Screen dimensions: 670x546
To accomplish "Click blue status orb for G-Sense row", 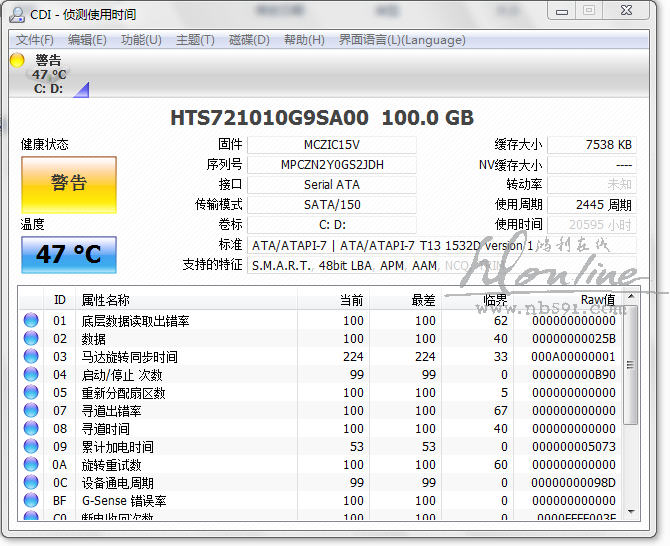I will pyautogui.click(x=31, y=501).
